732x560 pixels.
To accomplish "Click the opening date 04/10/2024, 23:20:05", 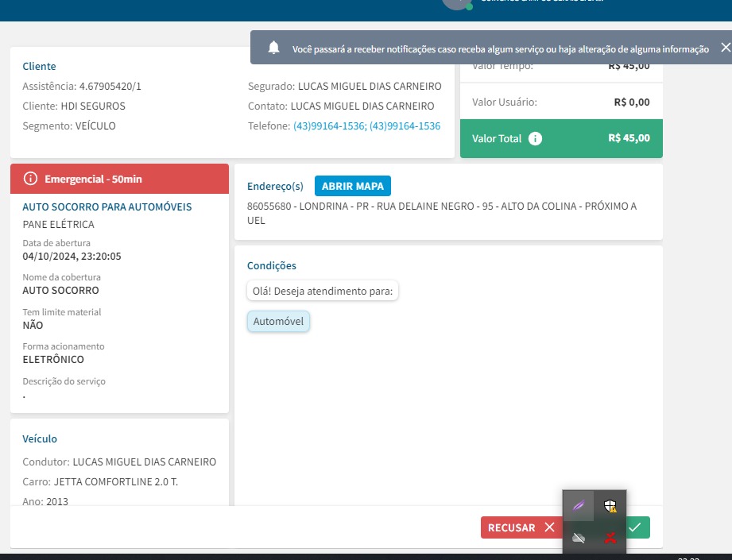I will pos(72,257).
